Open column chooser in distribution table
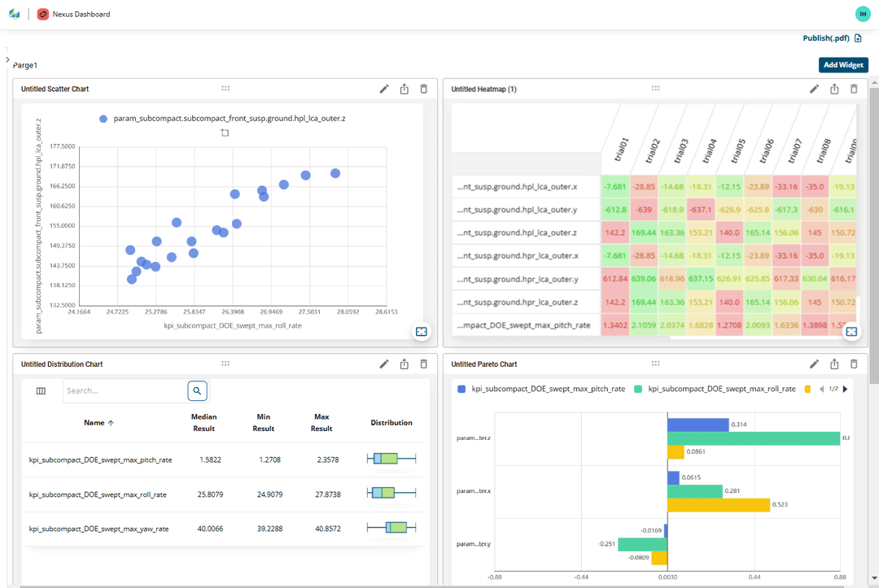 (41, 391)
